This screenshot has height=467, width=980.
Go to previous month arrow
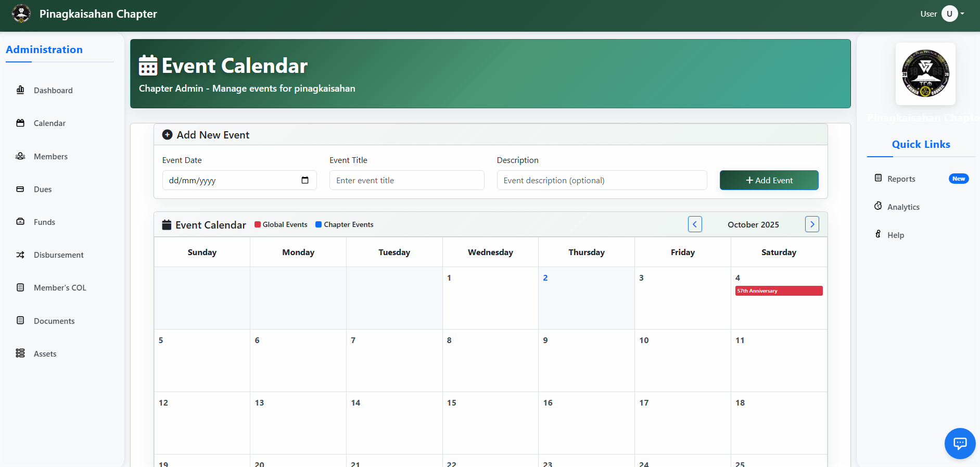tap(695, 224)
